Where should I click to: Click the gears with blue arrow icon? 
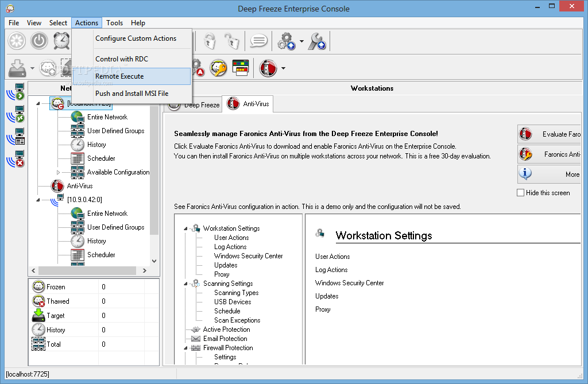tap(287, 41)
